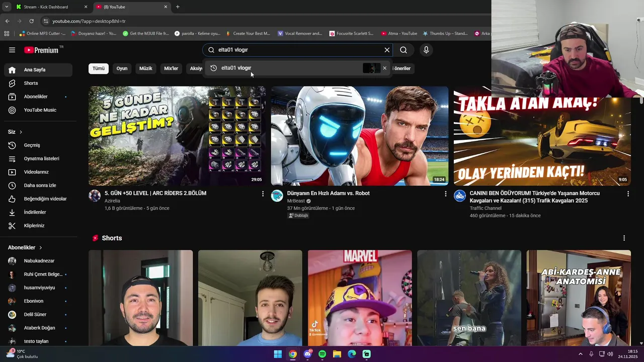The height and width of the screenshot is (362, 644).
Task: Open Beğendiğim videolar list
Action: [x=38, y=199]
